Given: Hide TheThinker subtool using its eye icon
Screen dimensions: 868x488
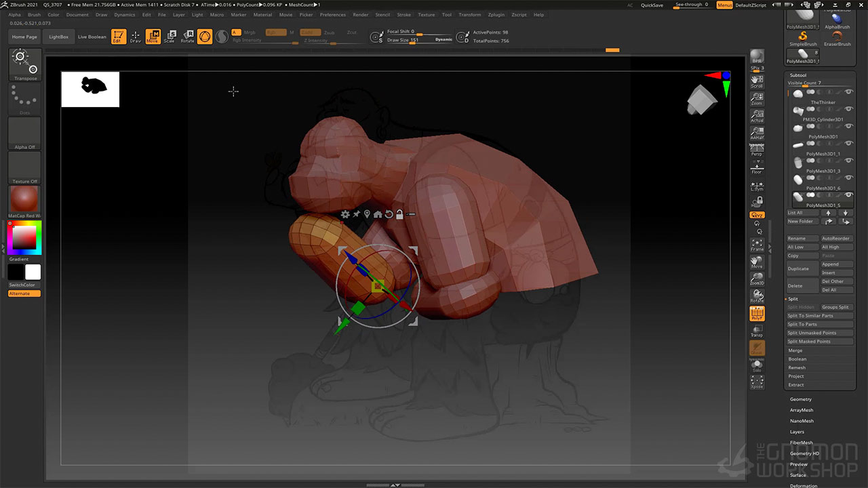Looking at the screenshot, I should pyautogui.click(x=848, y=92).
